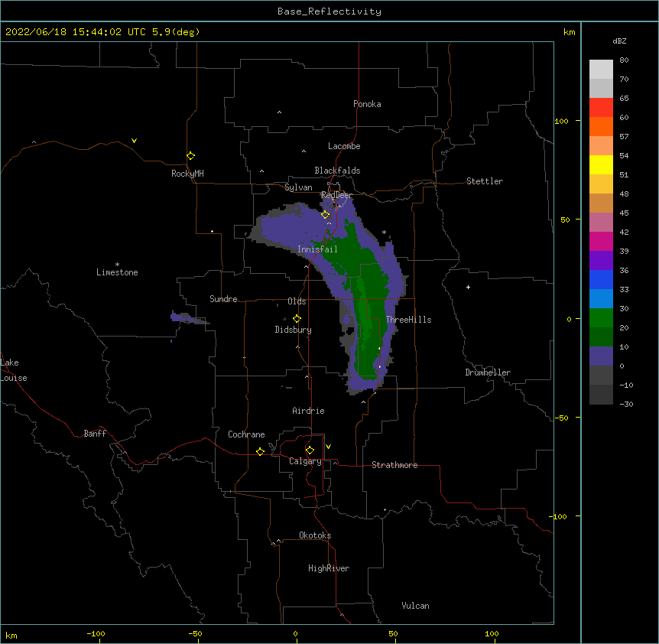The width and height of the screenshot is (659, 644).
Task: Click the yellow diamond marker above Calgary
Action: 310,450
